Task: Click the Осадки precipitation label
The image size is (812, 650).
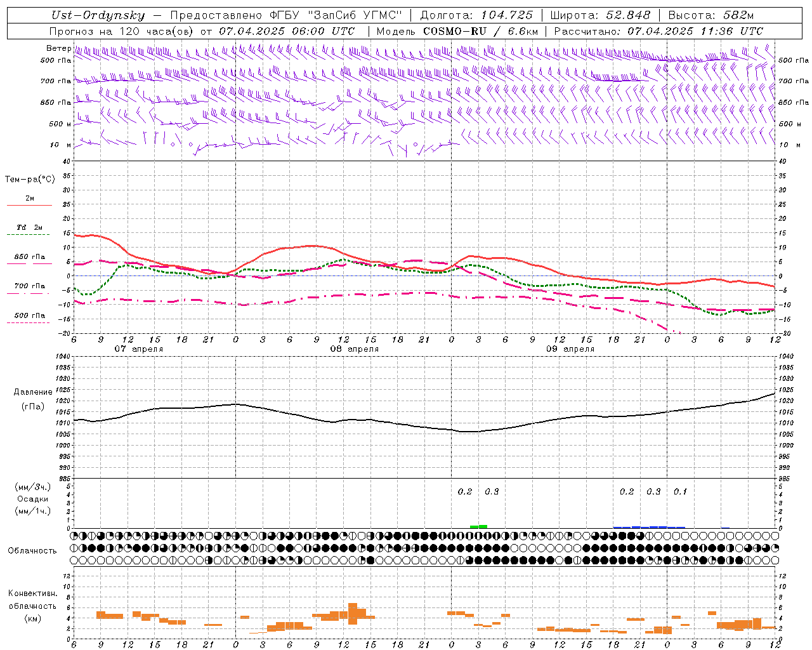Action: pyautogui.click(x=32, y=499)
